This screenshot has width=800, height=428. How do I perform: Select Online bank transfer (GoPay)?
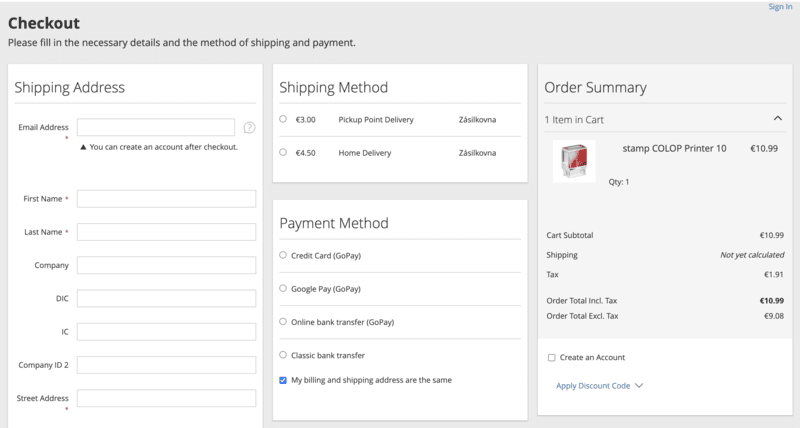pos(284,322)
